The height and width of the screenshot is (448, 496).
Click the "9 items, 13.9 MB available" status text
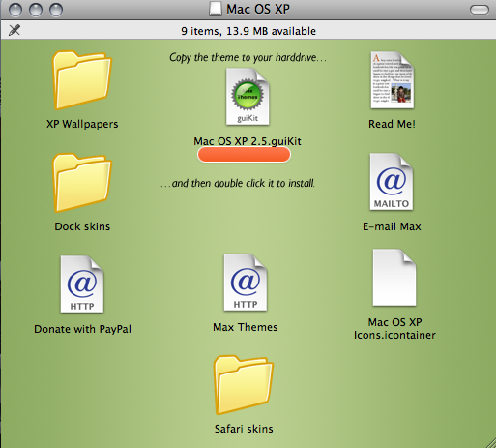pyautogui.click(x=248, y=31)
